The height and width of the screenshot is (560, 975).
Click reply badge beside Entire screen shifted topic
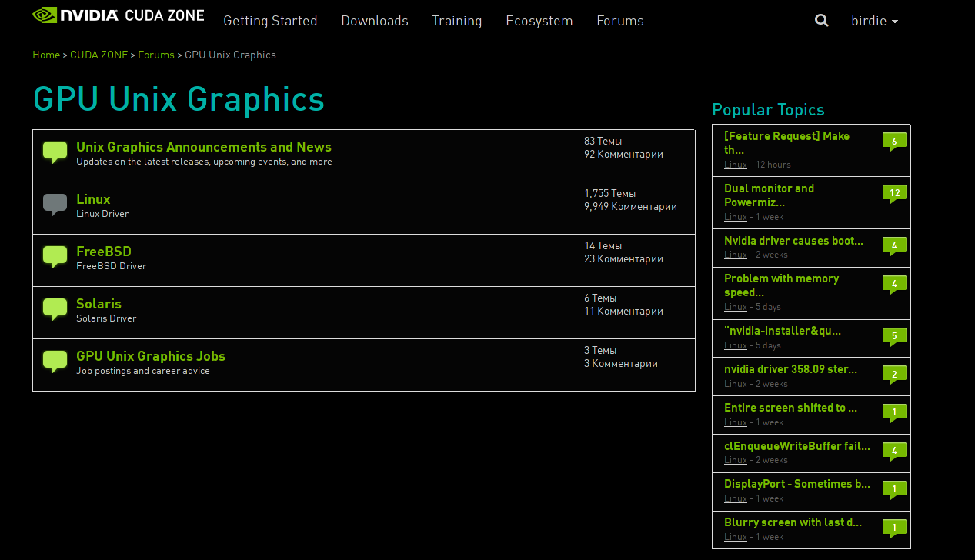(894, 414)
